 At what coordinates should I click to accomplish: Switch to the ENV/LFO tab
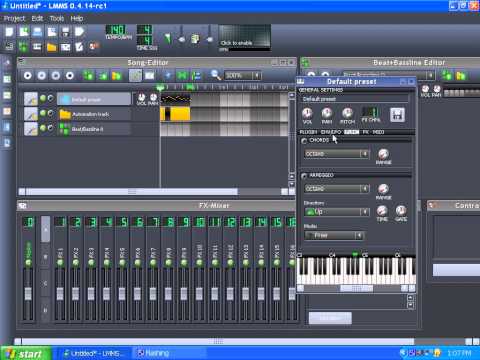click(x=331, y=132)
